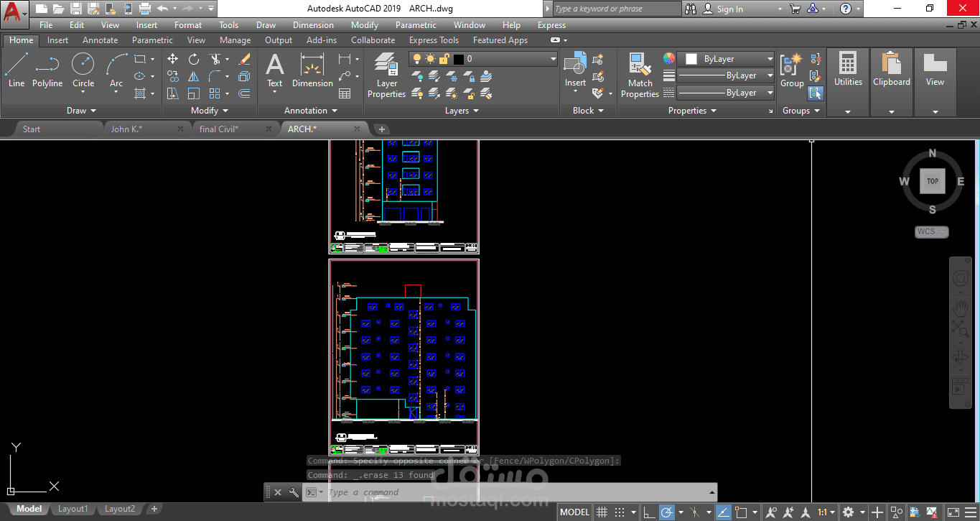The height and width of the screenshot is (521, 980).
Task: Switch to the Layout1 tab
Action: click(x=73, y=509)
